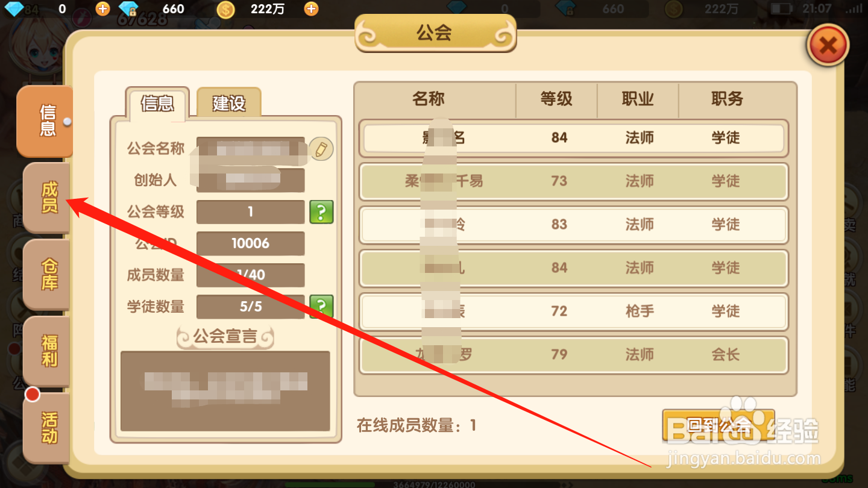Click the 回到公会 button
This screenshot has width=868, height=488.
718,425
